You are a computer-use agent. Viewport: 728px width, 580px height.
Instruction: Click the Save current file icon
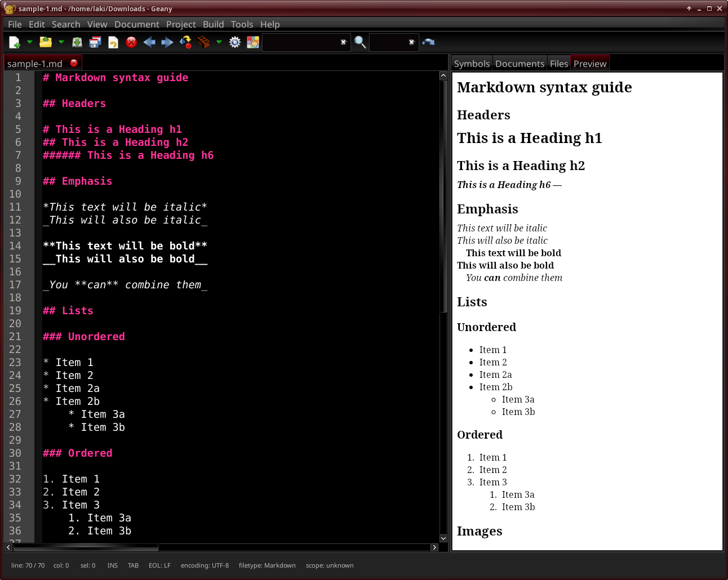[x=77, y=42]
